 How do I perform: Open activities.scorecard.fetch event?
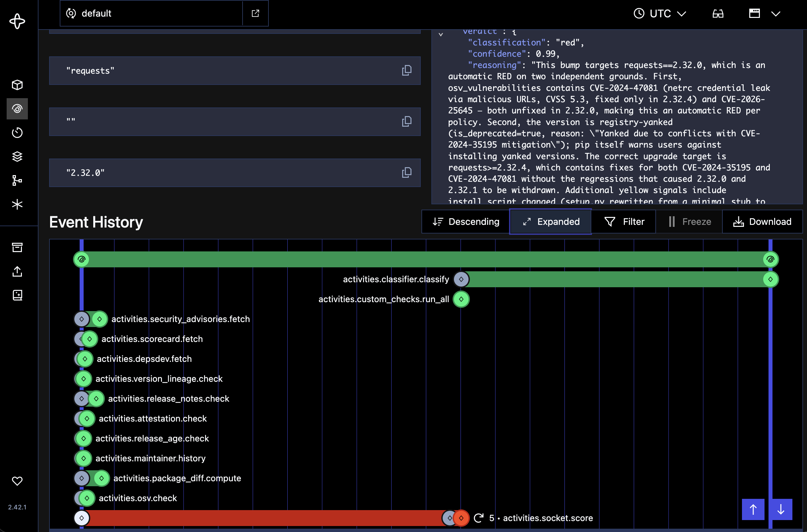[x=152, y=339]
